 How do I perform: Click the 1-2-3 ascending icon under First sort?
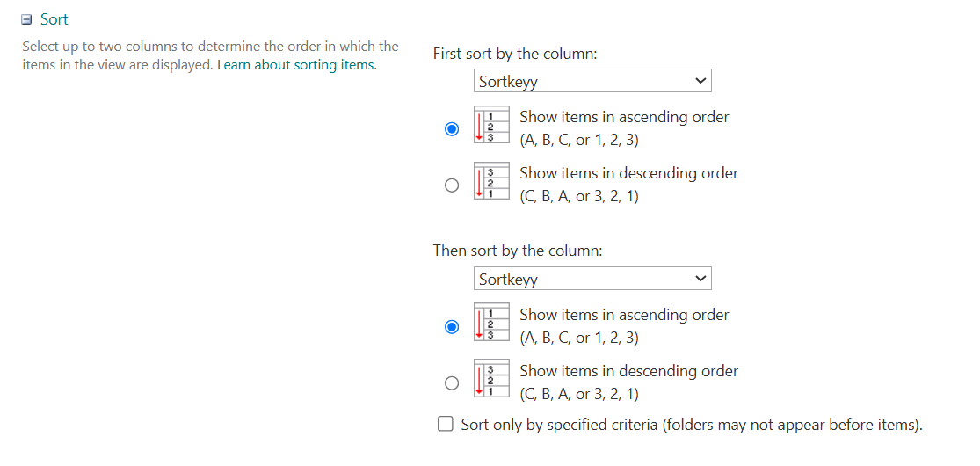pos(492,125)
